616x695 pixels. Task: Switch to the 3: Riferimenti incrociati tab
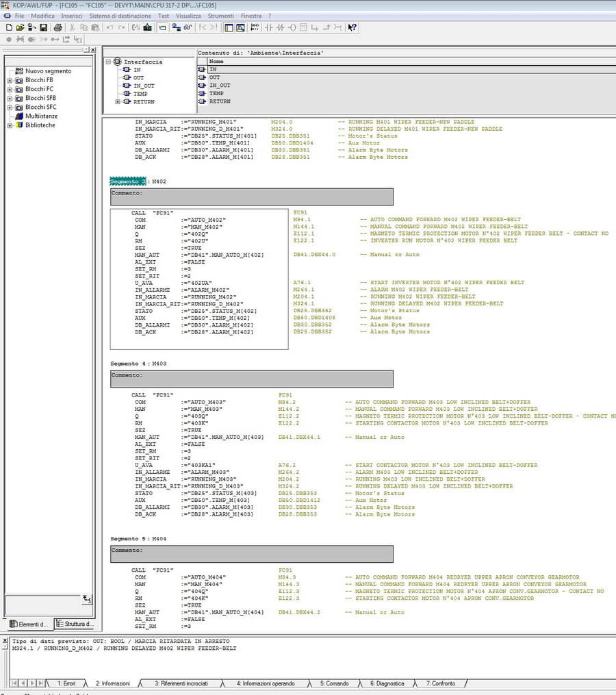pyautogui.click(x=181, y=683)
